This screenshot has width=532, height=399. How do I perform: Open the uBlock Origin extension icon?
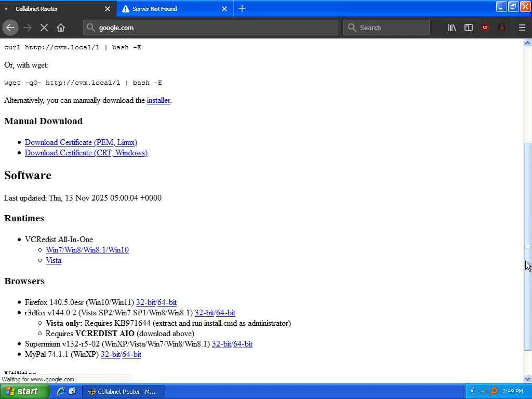(485, 28)
